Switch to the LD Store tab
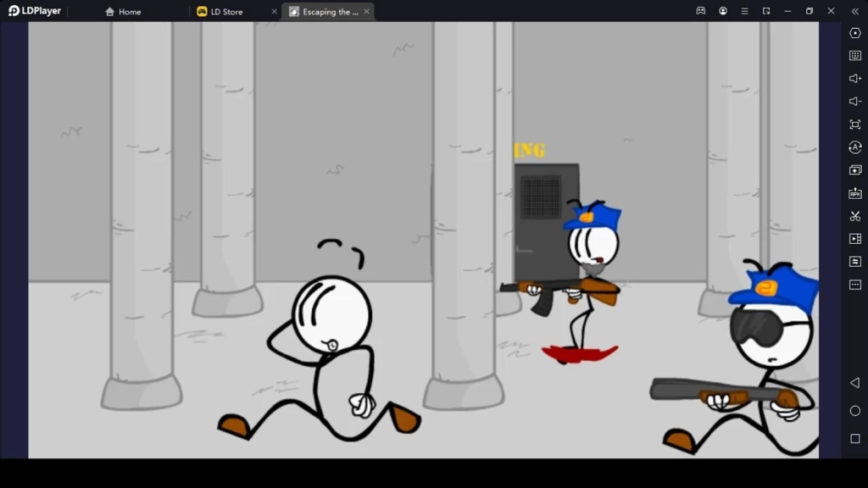Screen dimensions: 868x488 pos(220,12)
